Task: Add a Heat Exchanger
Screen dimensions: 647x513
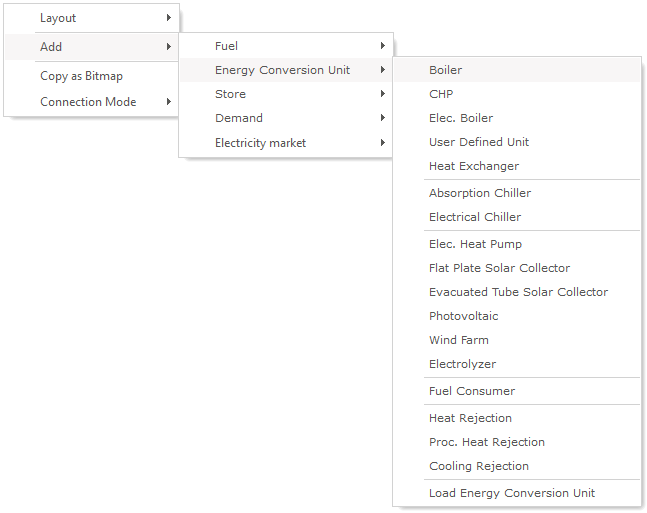Action: click(x=517, y=166)
